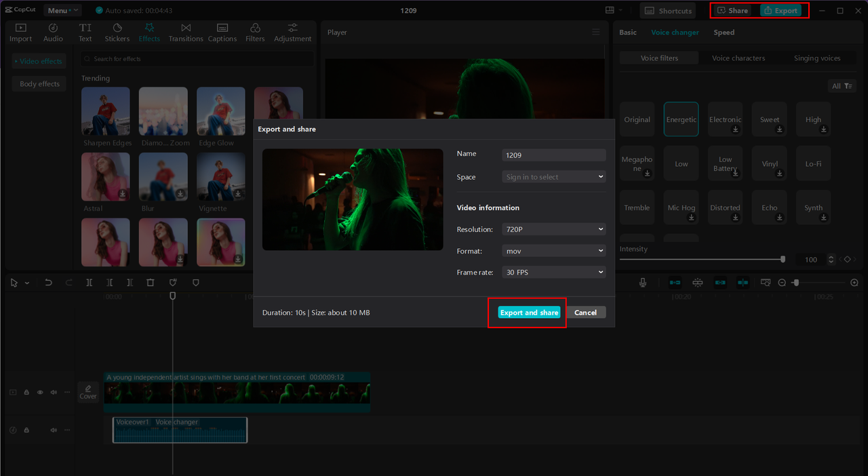Click the Redo arrow in timeline toolbar

pyautogui.click(x=68, y=283)
